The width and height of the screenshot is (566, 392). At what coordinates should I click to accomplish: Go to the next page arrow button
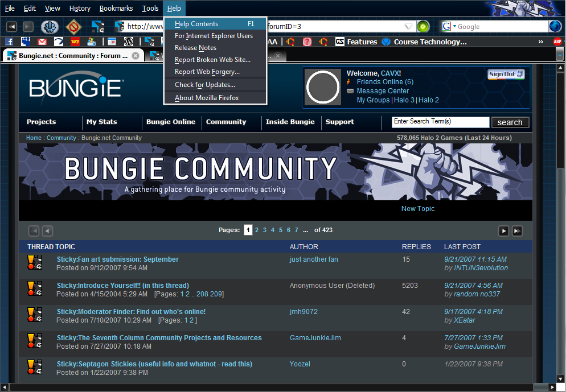click(x=503, y=230)
